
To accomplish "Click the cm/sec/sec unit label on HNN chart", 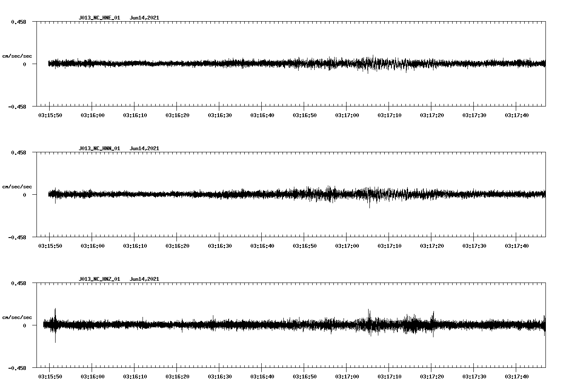I will (x=17, y=187).
